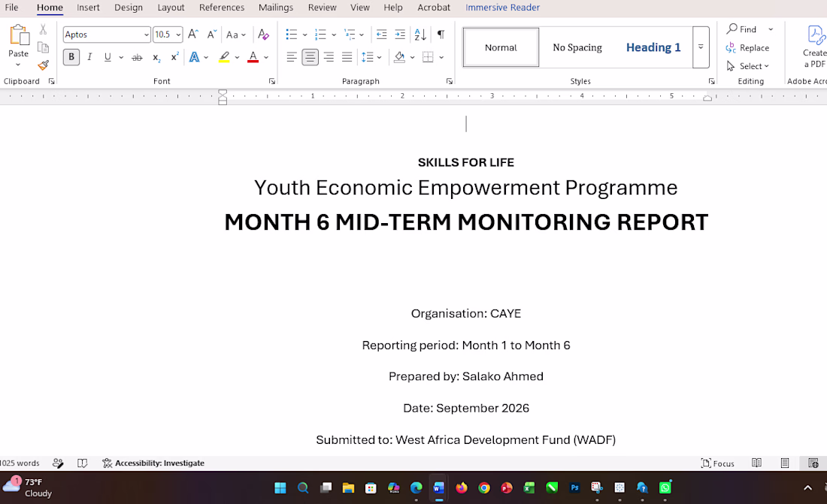
Task: Toggle Bold formatting
Action: pyautogui.click(x=71, y=57)
